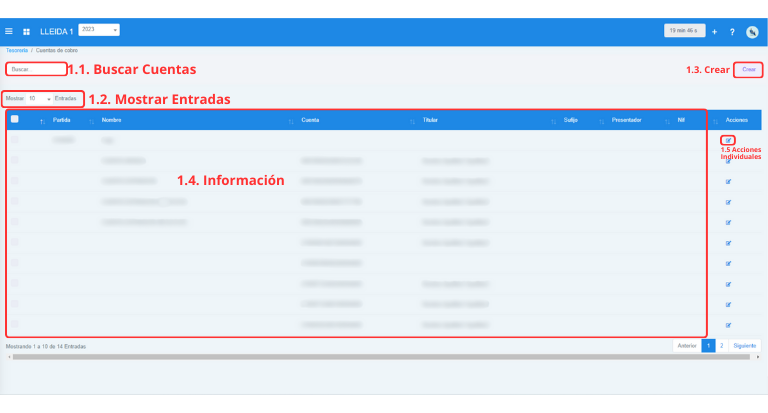Open the user avatar menu
Viewport: 768px width, 413px height.
tap(752, 32)
